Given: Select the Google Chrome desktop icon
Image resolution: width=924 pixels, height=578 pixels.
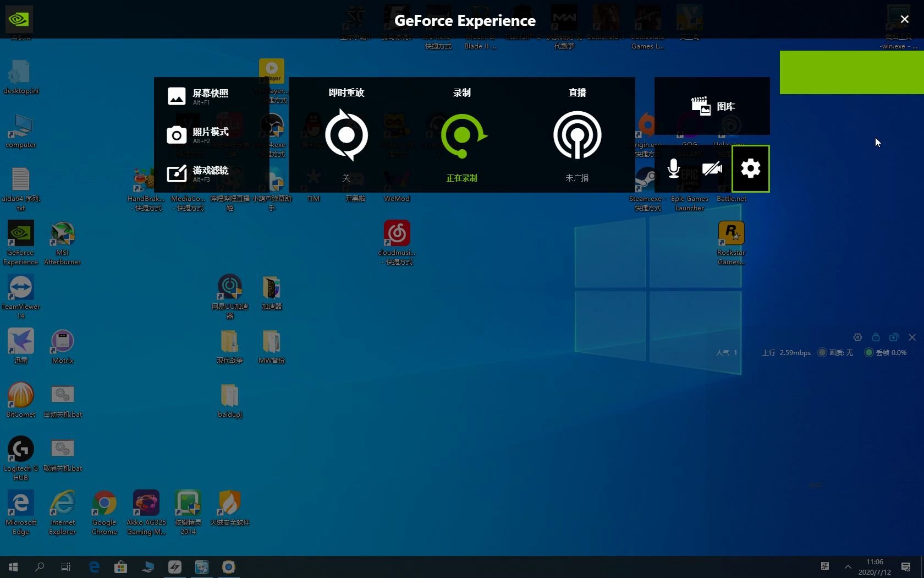Looking at the screenshot, I should (x=104, y=512).
